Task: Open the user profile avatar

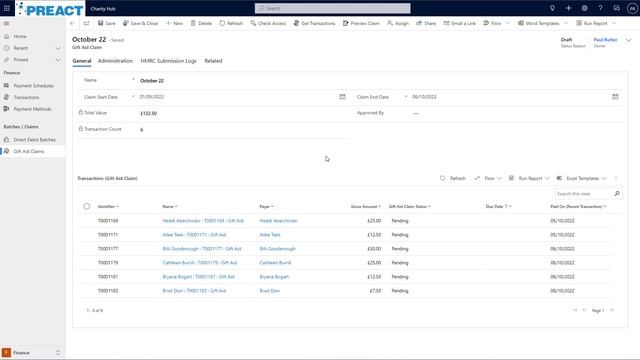Action: coord(632,8)
